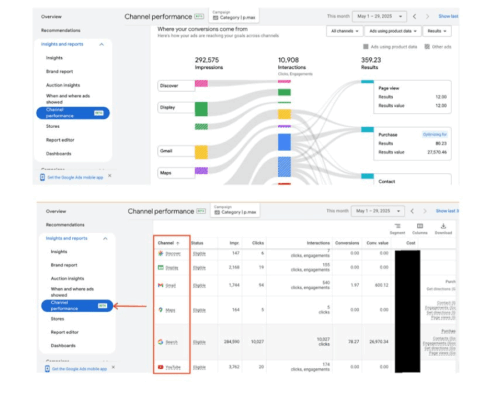Click the Display channel icon in the table

(x=161, y=267)
